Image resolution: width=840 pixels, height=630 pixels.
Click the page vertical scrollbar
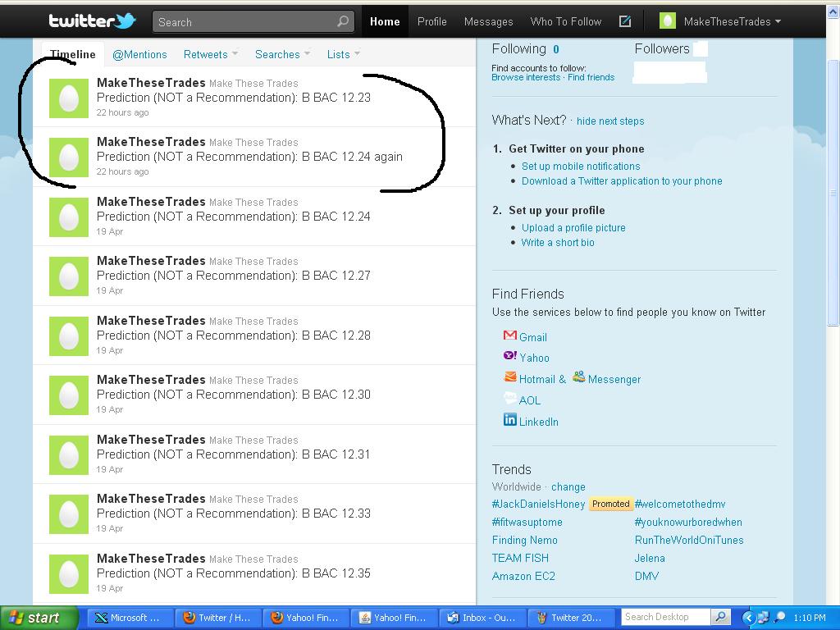click(x=833, y=193)
